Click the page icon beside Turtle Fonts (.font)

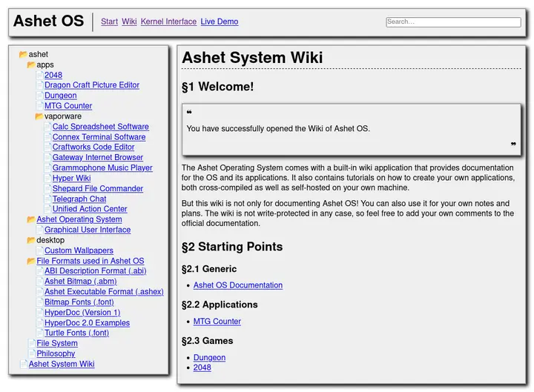[39, 333]
